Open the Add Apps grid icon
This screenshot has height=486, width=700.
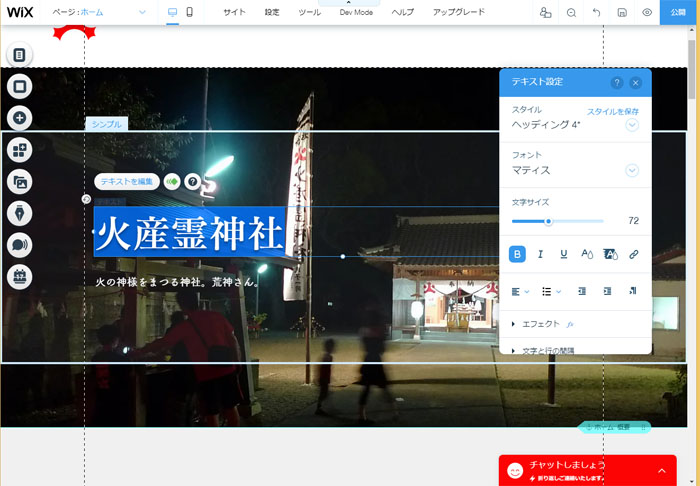[19, 150]
